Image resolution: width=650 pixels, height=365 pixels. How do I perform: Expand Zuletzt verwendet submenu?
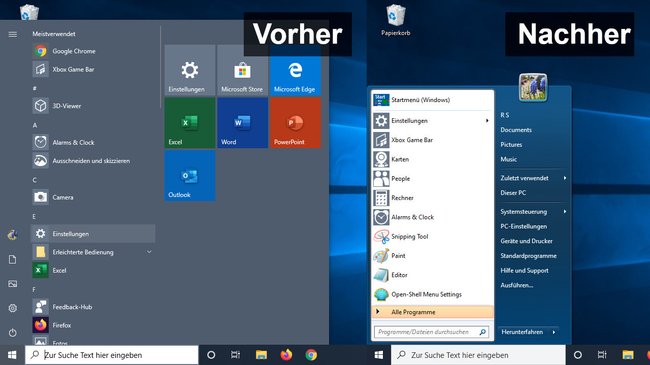pos(533,178)
